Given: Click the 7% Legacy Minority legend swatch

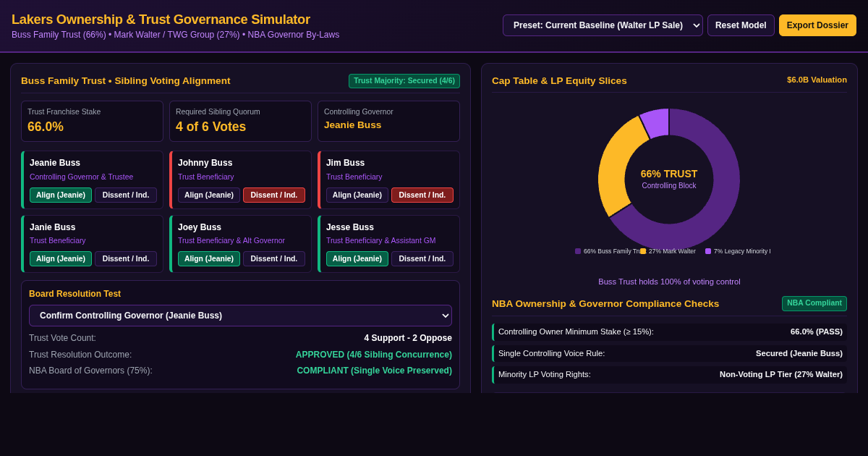Looking at the screenshot, I should coord(708,251).
